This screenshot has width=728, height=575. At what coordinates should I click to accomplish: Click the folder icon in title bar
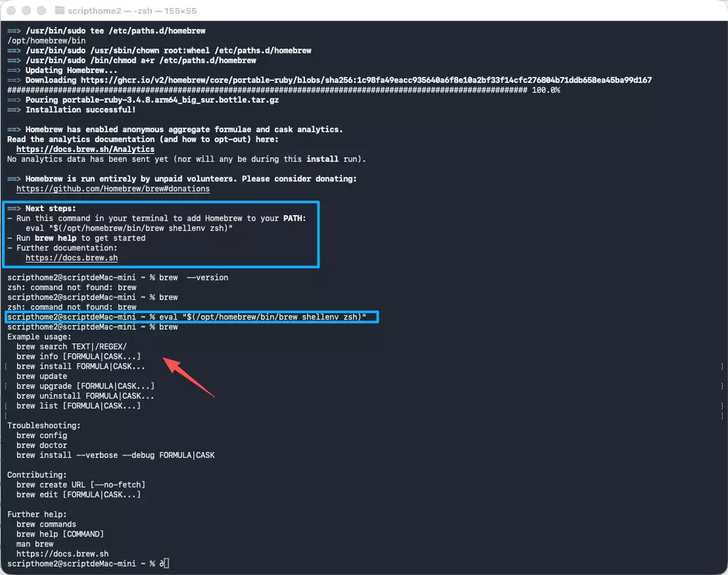tap(59, 11)
